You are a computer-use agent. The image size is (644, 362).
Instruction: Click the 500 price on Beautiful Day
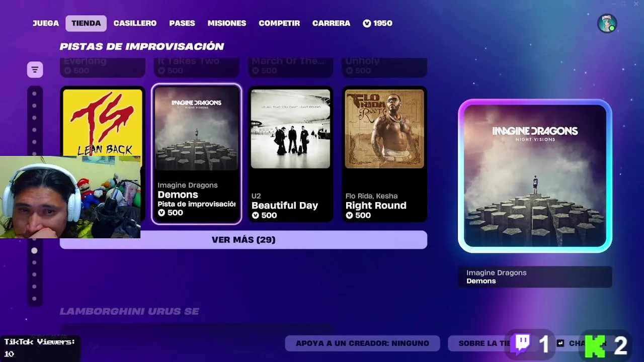point(264,215)
